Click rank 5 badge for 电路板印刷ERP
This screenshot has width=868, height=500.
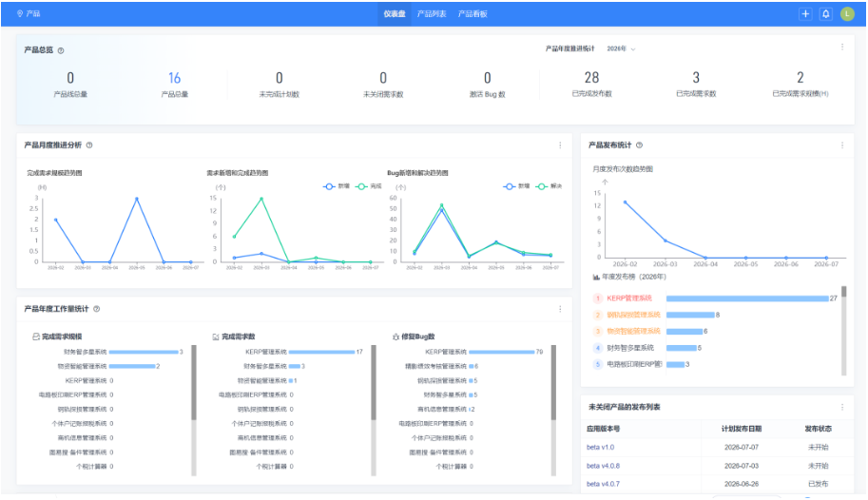click(x=598, y=364)
